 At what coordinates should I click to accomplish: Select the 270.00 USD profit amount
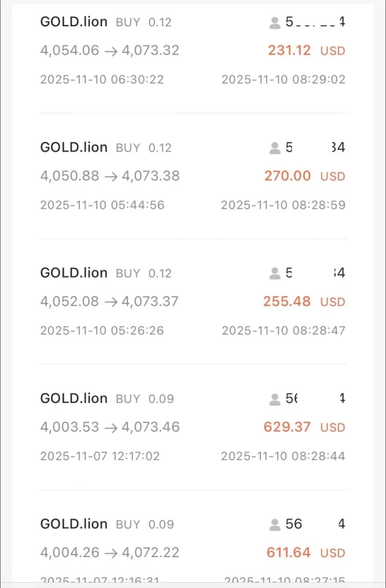[304, 176]
